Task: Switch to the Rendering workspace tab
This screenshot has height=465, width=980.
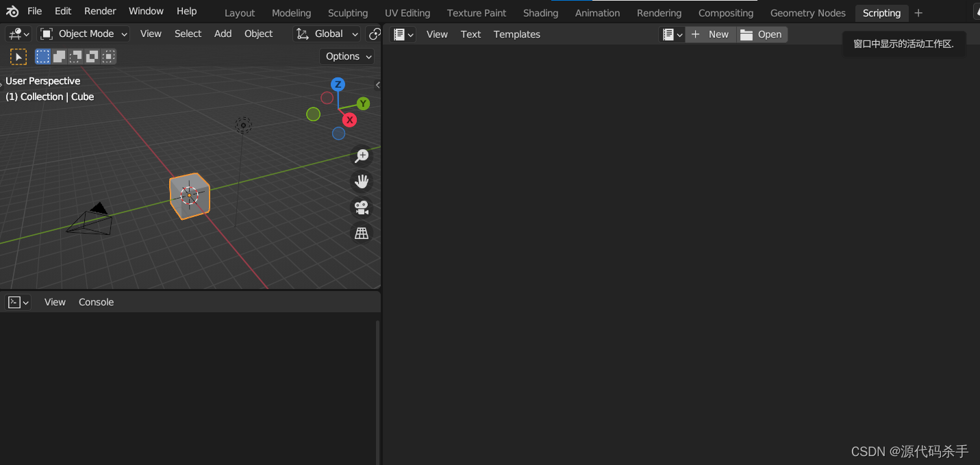Action: point(659,13)
